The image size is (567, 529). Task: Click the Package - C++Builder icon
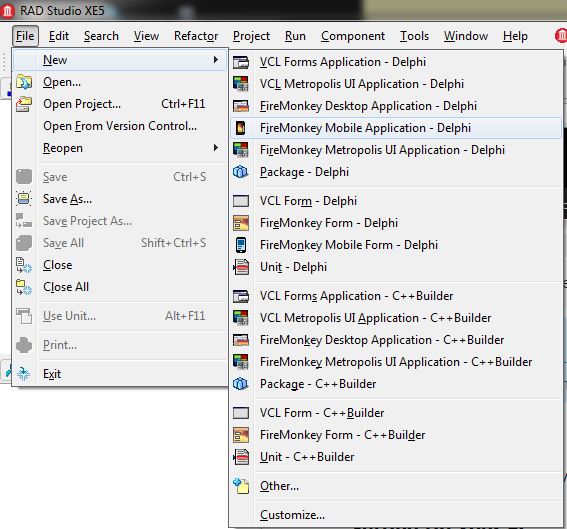pyautogui.click(x=241, y=384)
